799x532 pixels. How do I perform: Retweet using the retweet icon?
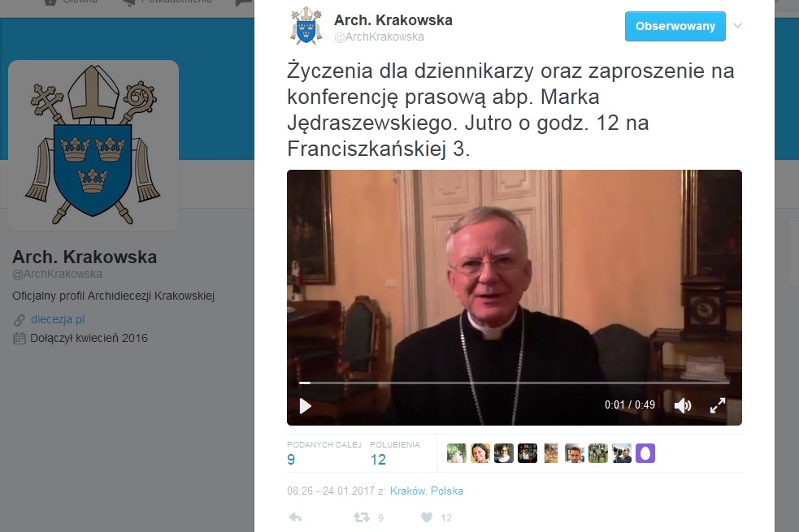coord(361,517)
